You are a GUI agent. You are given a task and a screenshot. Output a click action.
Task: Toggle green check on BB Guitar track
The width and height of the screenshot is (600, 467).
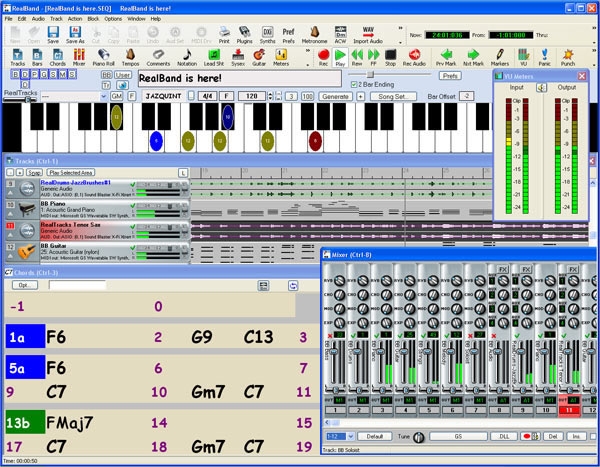pos(133,248)
